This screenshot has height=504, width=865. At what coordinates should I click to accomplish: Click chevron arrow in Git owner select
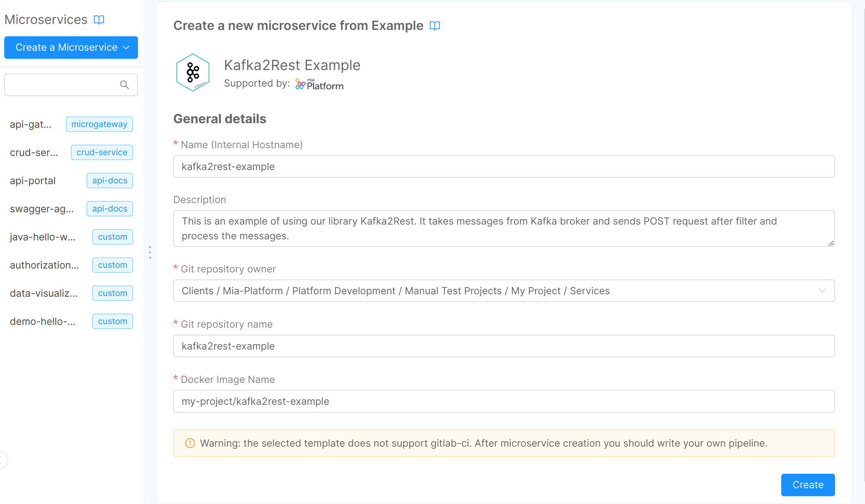822,291
